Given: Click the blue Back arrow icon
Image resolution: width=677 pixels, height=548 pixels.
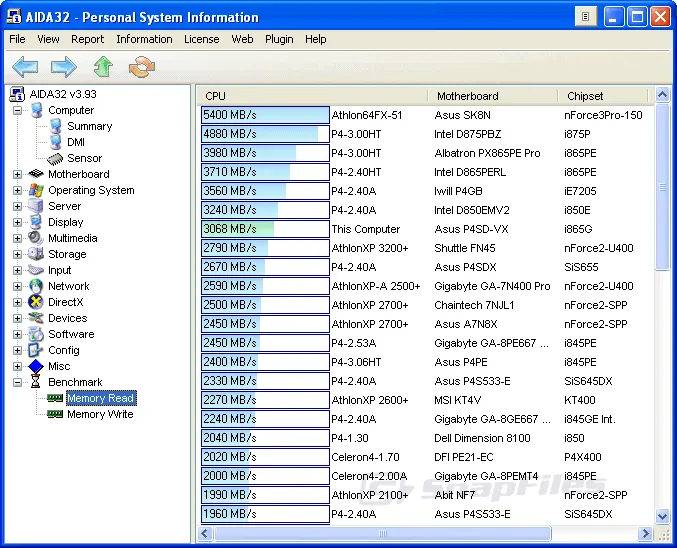Looking at the screenshot, I should click(x=25, y=67).
